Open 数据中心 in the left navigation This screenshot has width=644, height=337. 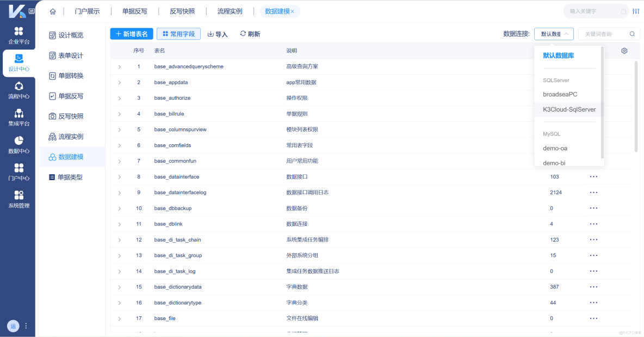[x=18, y=143]
